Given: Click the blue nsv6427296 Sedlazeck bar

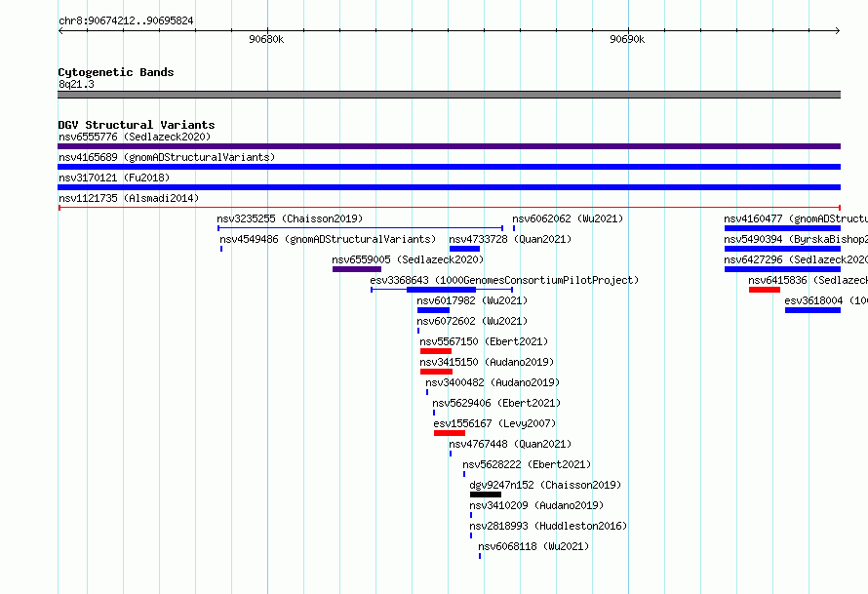Looking at the screenshot, I should (782, 269).
